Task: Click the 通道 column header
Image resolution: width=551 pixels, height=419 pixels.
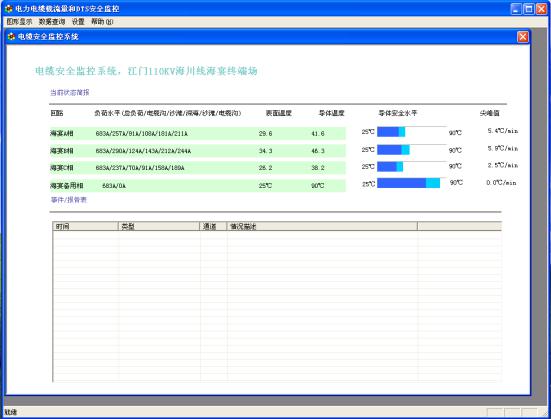Action: point(213,226)
